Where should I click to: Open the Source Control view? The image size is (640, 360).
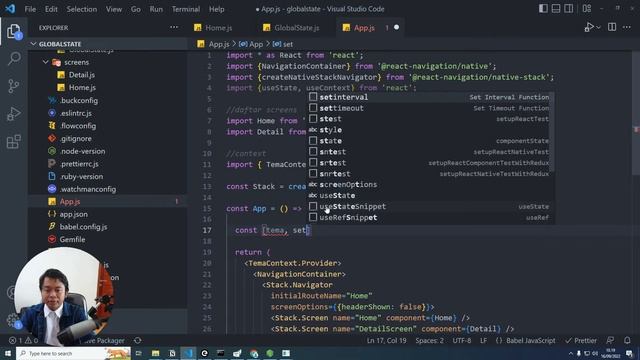[13, 86]
